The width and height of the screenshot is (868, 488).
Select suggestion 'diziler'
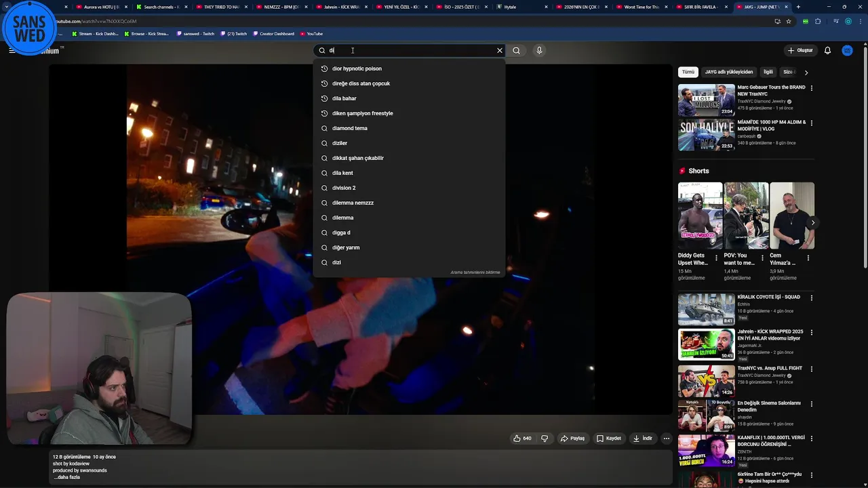409,143
